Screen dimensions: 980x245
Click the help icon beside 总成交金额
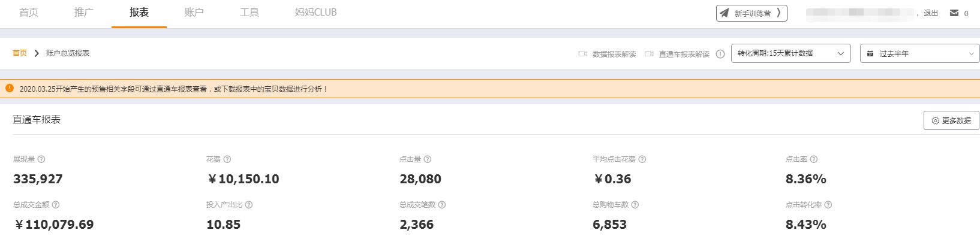[x=56, y=205]
